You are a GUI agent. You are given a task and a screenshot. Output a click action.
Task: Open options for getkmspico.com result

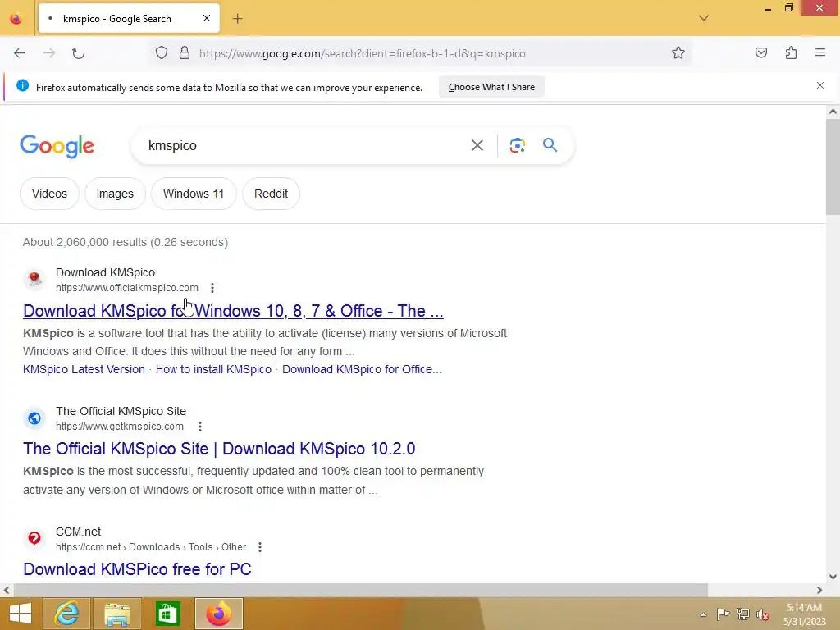200,427
